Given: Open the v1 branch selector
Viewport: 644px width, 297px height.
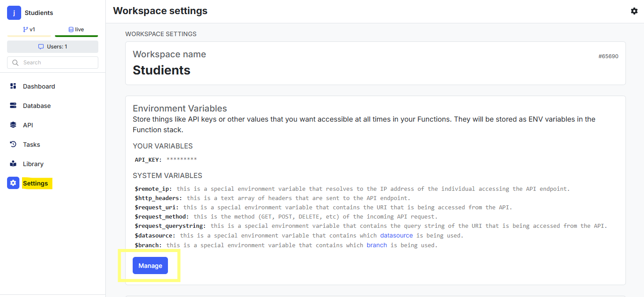Looking at the screenshot, I should click(x=29, y=30).
